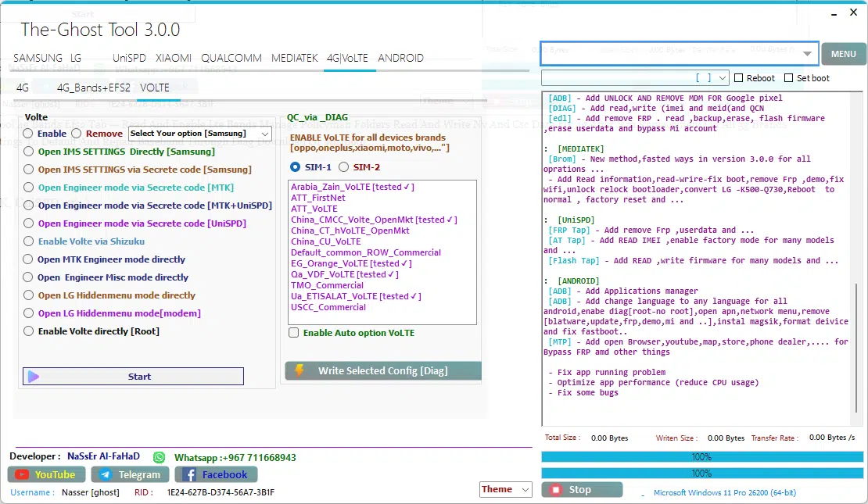Select ATT_VoLTE config entry
868x504 pixels.
(314, 209)
